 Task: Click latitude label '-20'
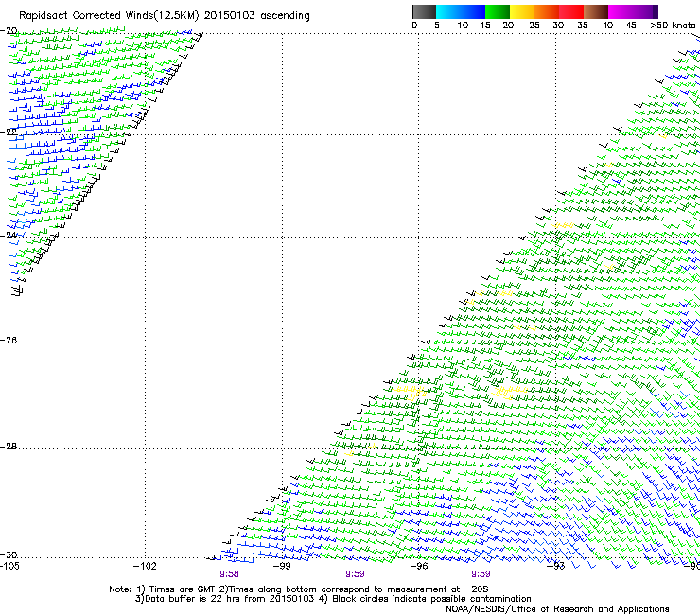coord(9,31)
